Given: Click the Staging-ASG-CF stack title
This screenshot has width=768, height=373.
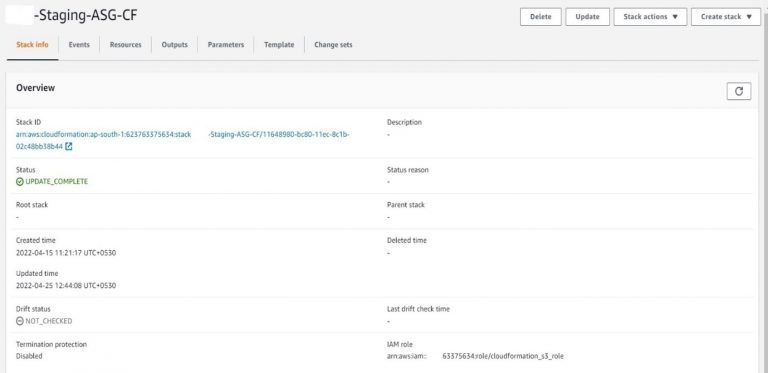Looking at the screenshot, I should pos(85,16).
